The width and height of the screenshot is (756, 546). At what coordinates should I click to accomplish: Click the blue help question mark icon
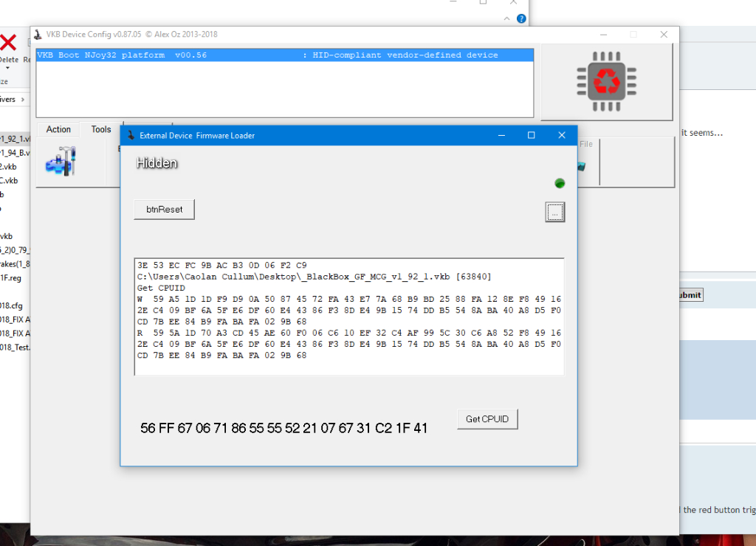click(521, 18)
